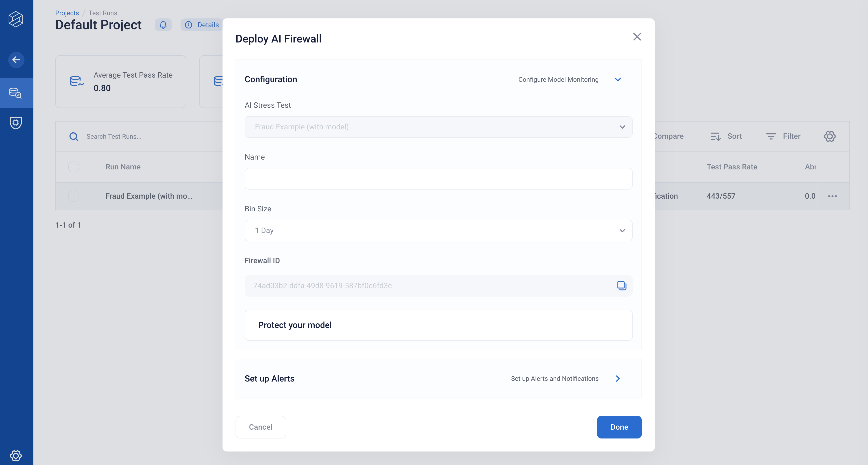The width and height of the screenshot is (868, 465).
Task: Open table settings gear icon
Action: 830,136
